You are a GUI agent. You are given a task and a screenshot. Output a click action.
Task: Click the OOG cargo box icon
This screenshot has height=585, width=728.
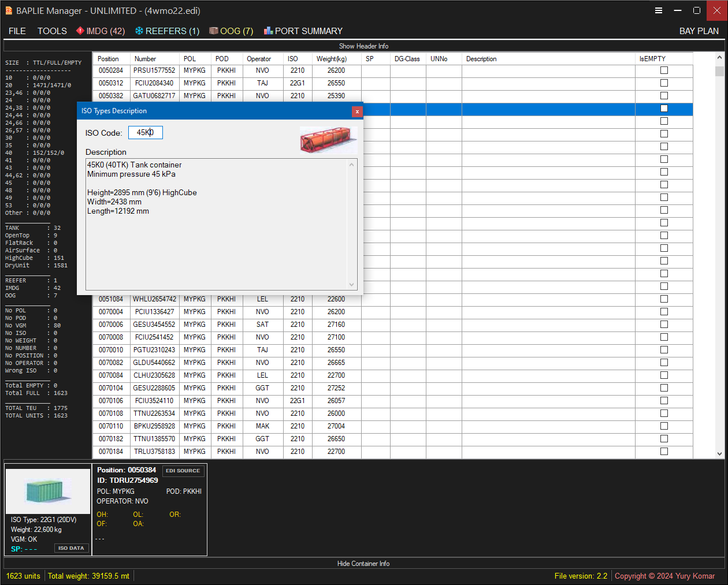213,31
